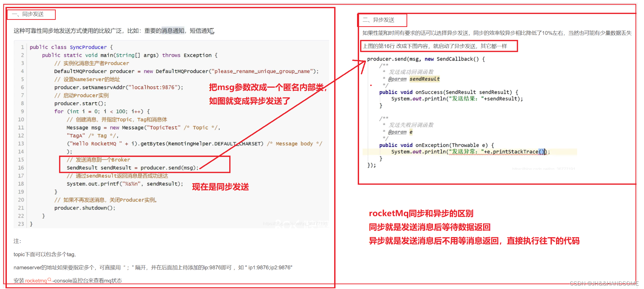Click line number 16 in the code gutter
The height and width of the screenshot is (289, 644).
(21, 168)
